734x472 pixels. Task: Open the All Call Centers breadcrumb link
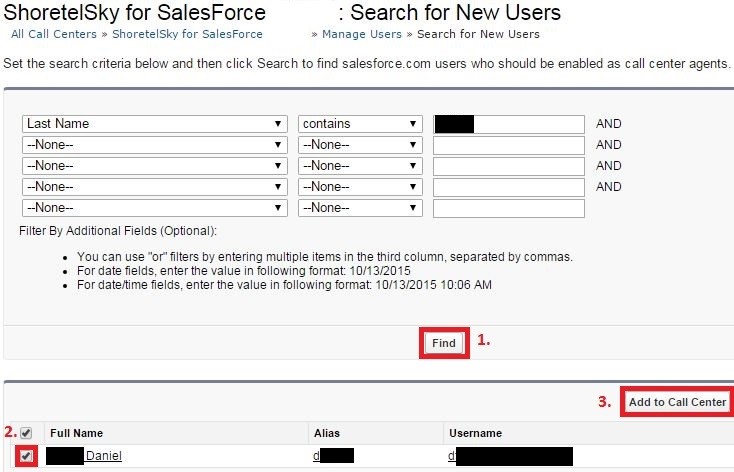(x=54, y=34)
